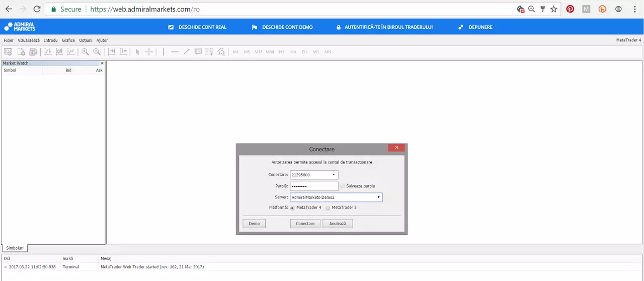Select the crosshair tool

click(149, 51)
